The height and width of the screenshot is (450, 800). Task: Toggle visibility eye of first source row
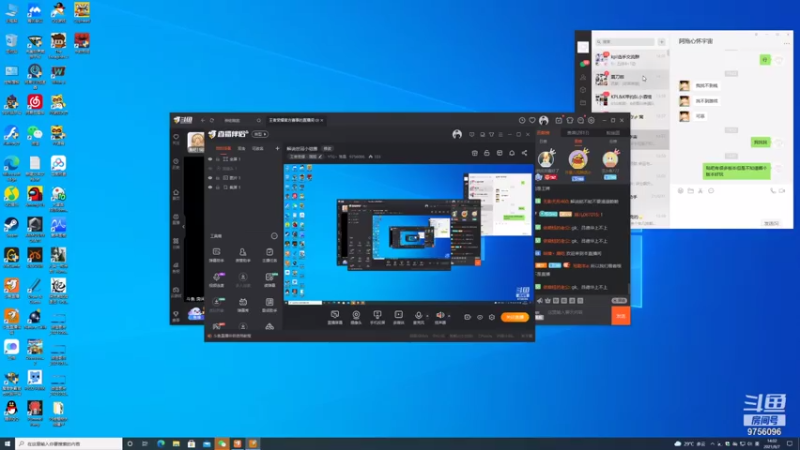[210, 159]
